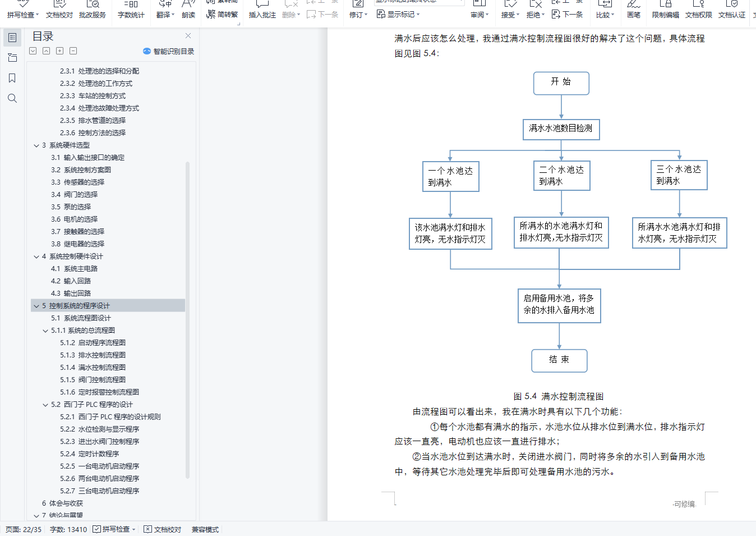Click 文档校对 in the status bar

(163, 529)
